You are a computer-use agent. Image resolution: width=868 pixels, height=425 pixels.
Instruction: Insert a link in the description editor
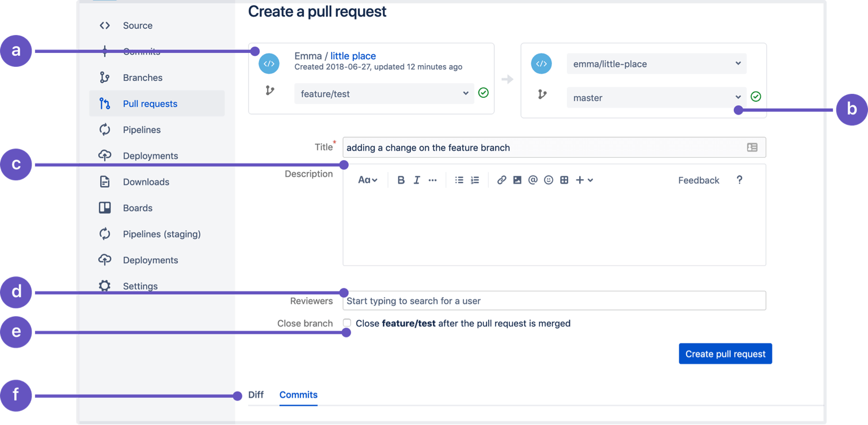501,180
